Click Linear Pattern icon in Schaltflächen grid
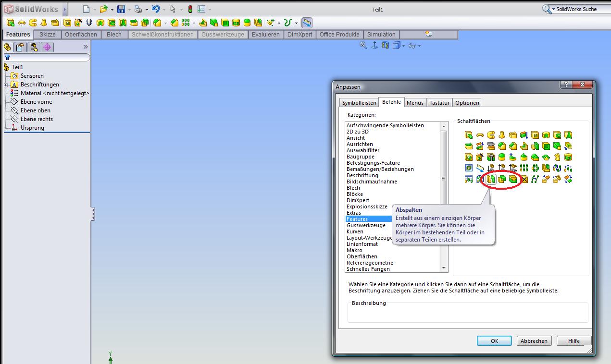The image size is (611, 364). coord(524,168)
